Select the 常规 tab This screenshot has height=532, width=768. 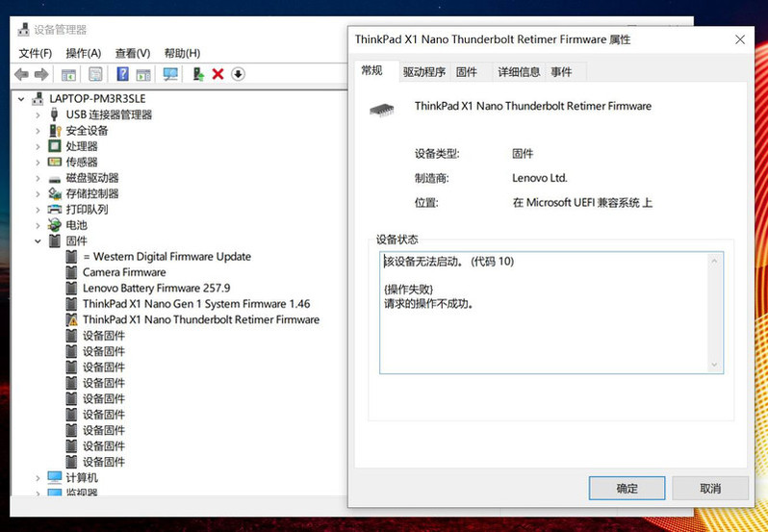(372, 70)
